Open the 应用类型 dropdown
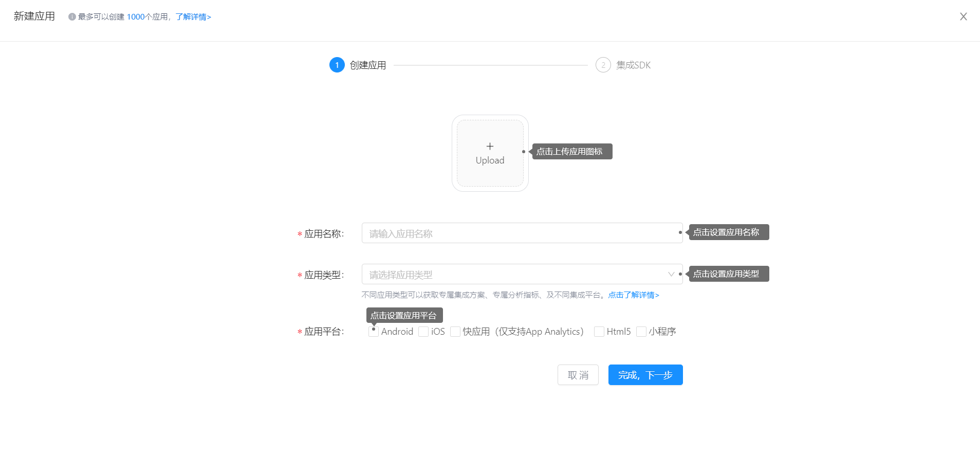The width and height of the screenshot is (980, 455). click(x=522, y=274)
